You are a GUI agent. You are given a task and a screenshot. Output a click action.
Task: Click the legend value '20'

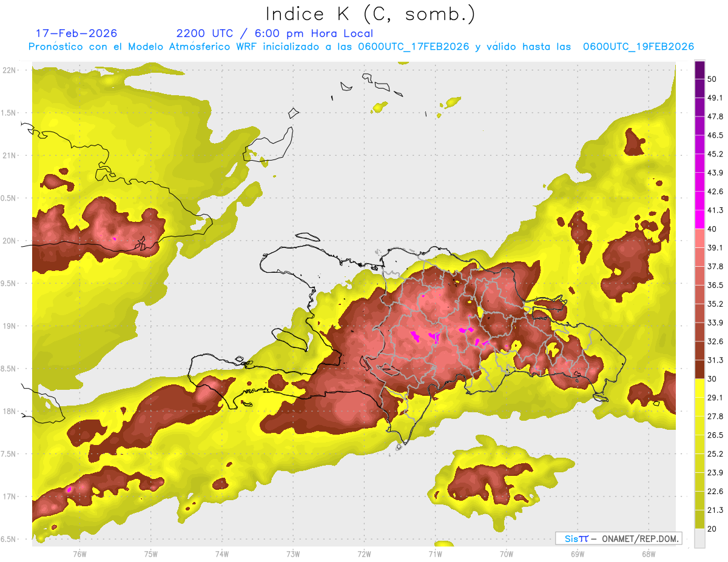712,528
